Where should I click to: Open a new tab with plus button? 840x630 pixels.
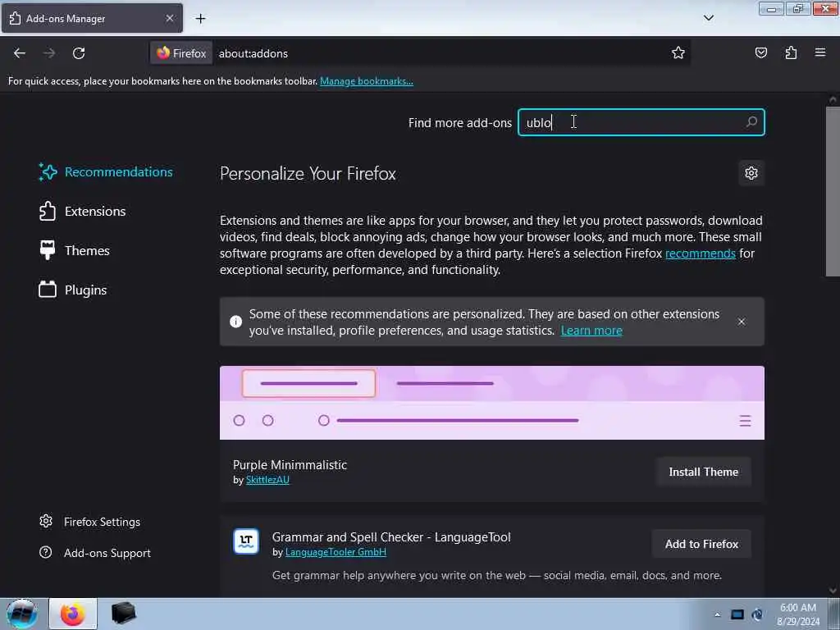tap(200, 19)
